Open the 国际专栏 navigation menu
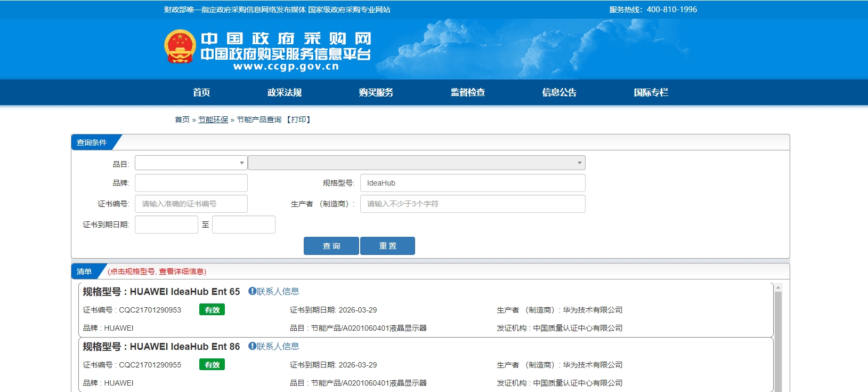Image resolution: width=868 pixels, height=392 pixels. pos(651,92)
